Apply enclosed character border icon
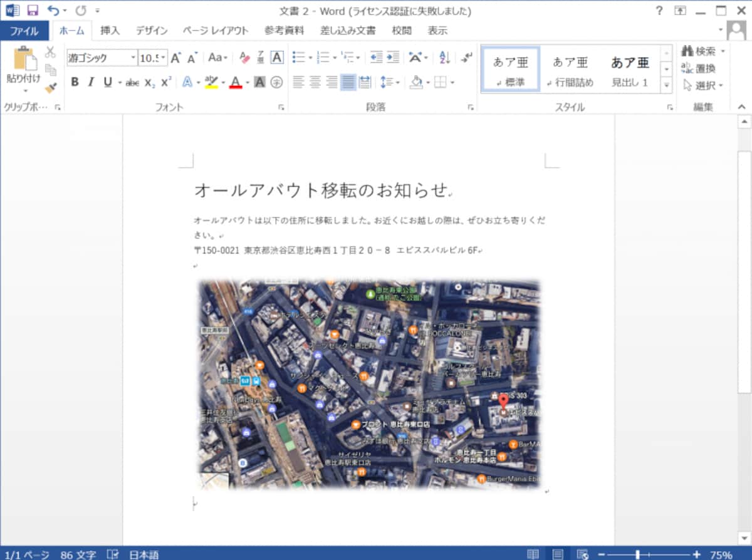 (x=277, y=58)
